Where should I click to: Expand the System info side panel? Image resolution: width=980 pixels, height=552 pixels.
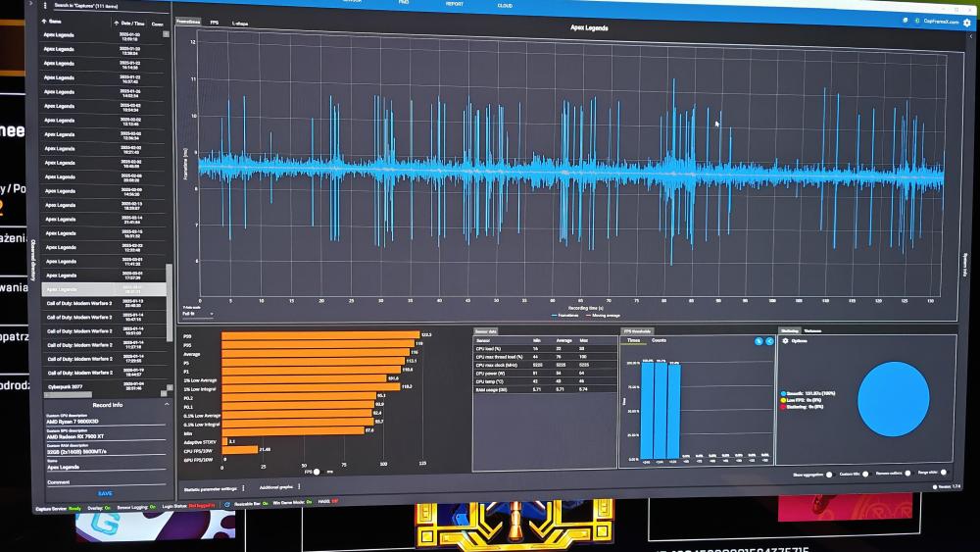(966, 266)
